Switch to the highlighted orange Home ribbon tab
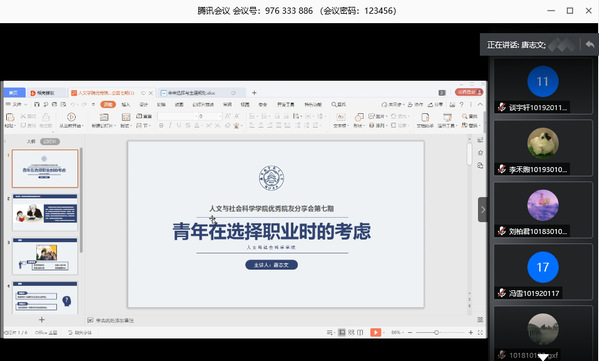 coord(108,104)
